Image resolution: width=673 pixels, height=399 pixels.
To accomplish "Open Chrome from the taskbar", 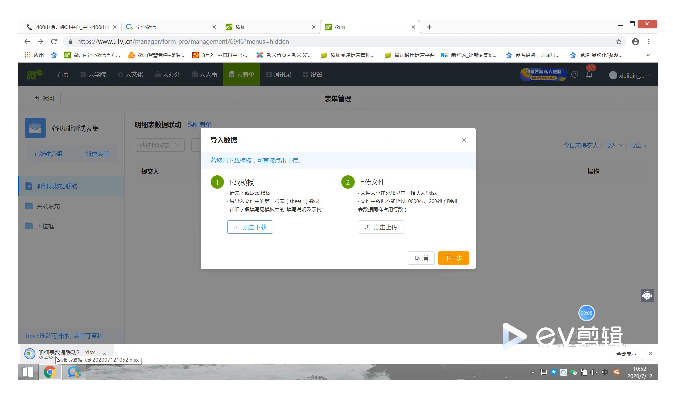I will coord(50,372).
